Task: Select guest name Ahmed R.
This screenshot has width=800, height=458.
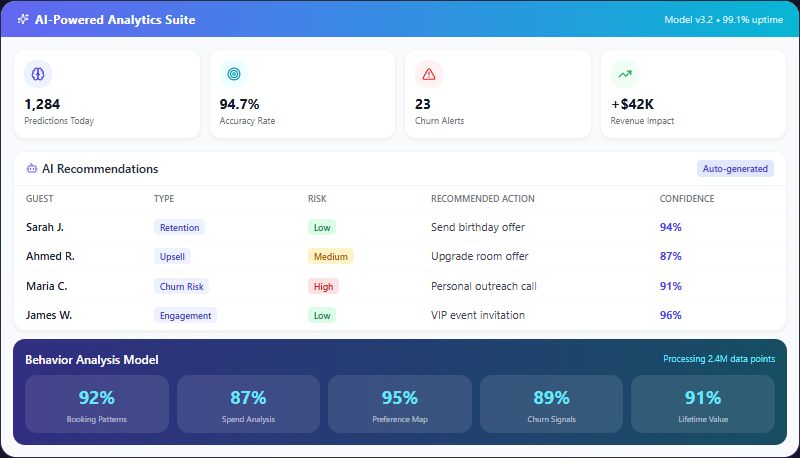Action: (x=50, y=257)
